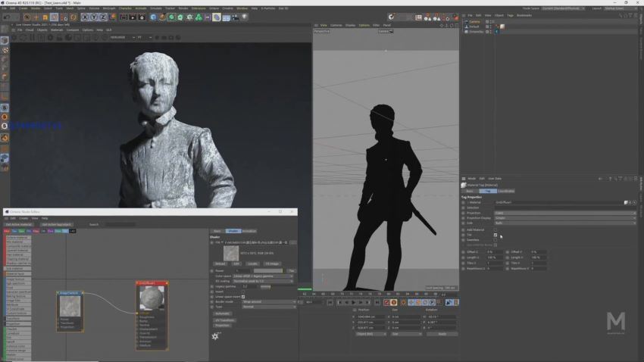
Task: Select the orange Scale tool icon
Action: 45,17
